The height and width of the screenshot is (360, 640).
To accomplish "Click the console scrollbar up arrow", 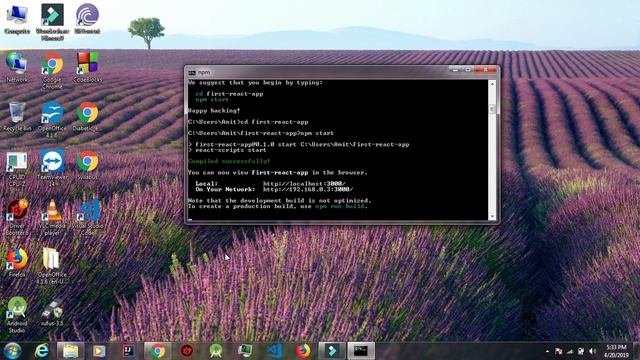I will 492,84.
